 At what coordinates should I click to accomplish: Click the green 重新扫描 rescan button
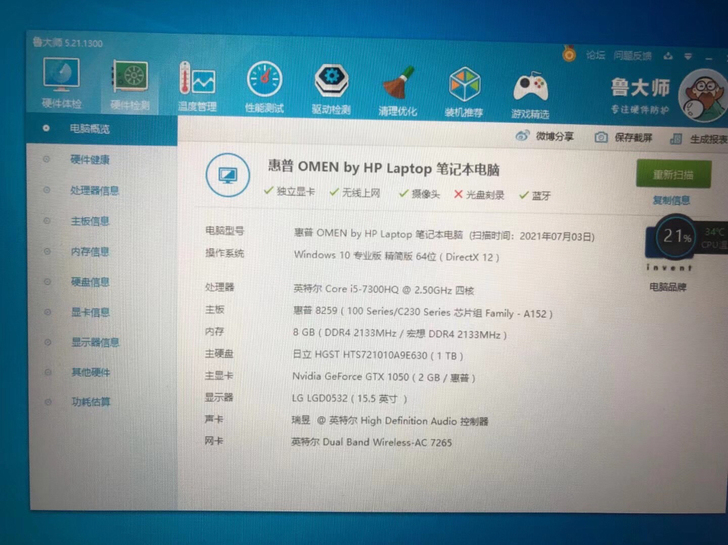673,174
